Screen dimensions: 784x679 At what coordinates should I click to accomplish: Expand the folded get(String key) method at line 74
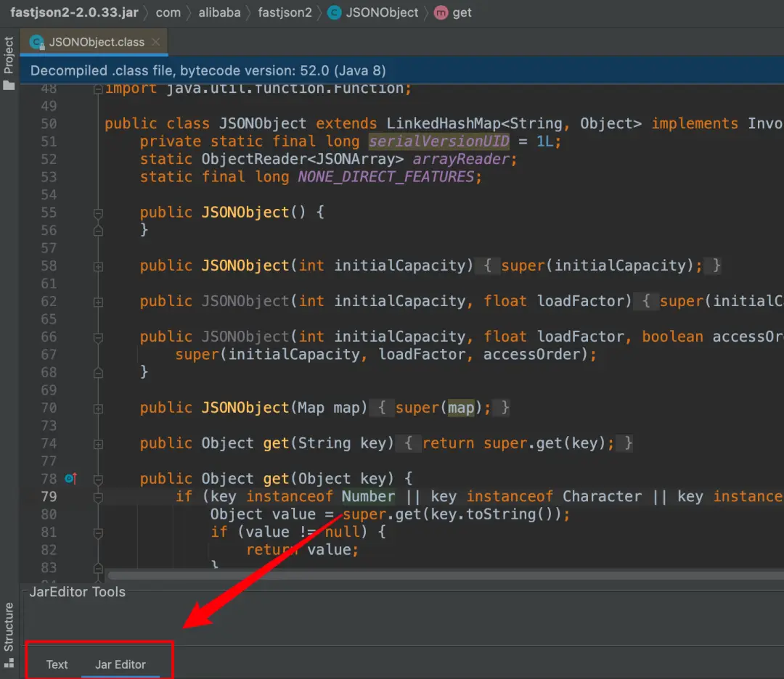click(x=98, y=444)
